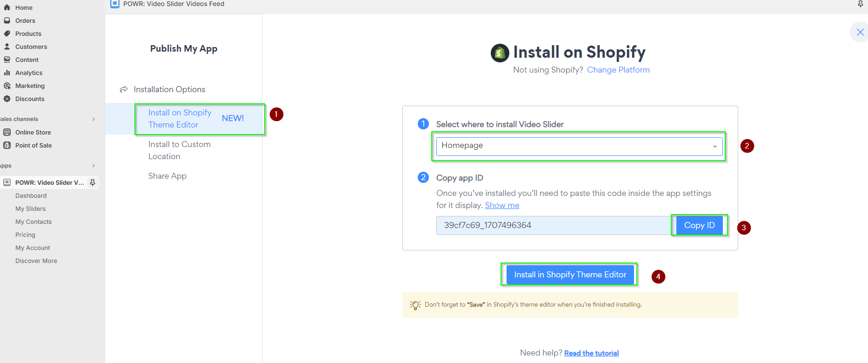Click the Discounts sidebar label
This screenshot has width=868, height=363.
tap(30, 99)
